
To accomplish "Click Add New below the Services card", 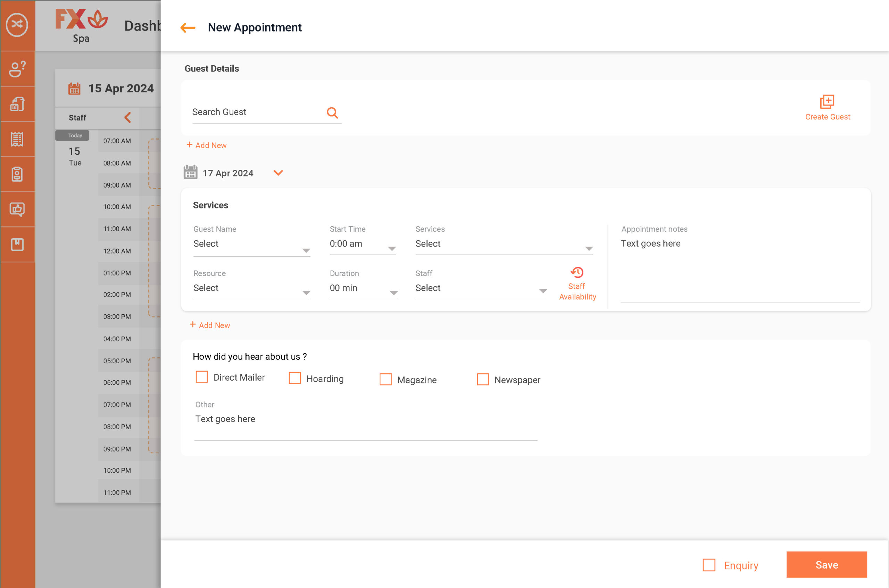I will click(210, 325).
